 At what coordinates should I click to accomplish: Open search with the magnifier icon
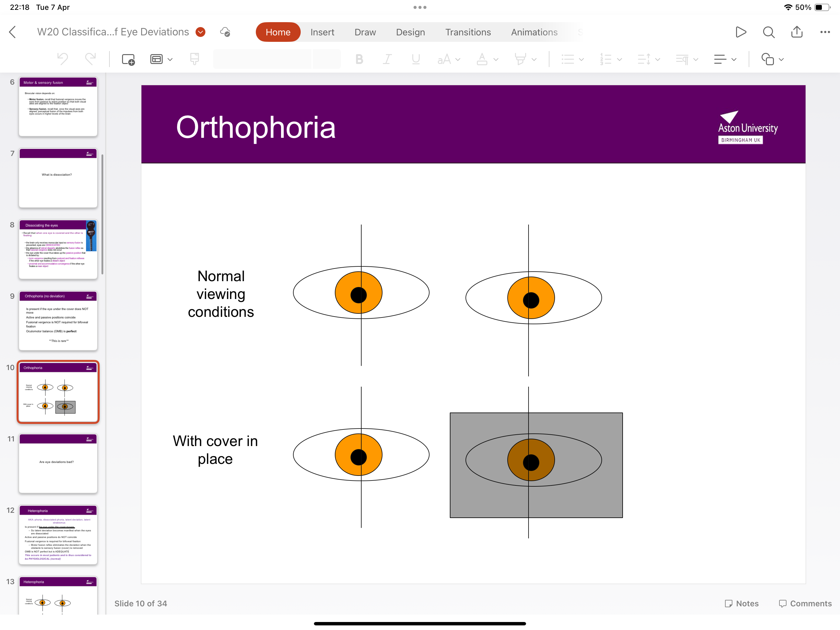tap(769, 32)
